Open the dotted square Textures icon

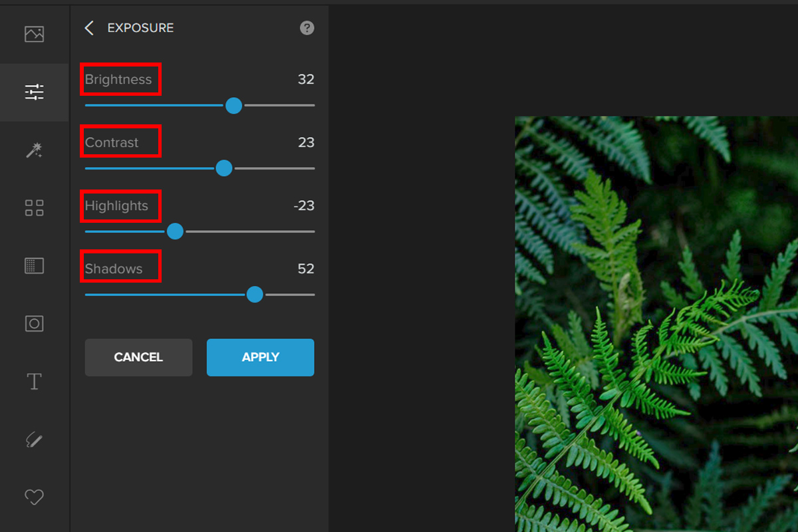(34, 266)
